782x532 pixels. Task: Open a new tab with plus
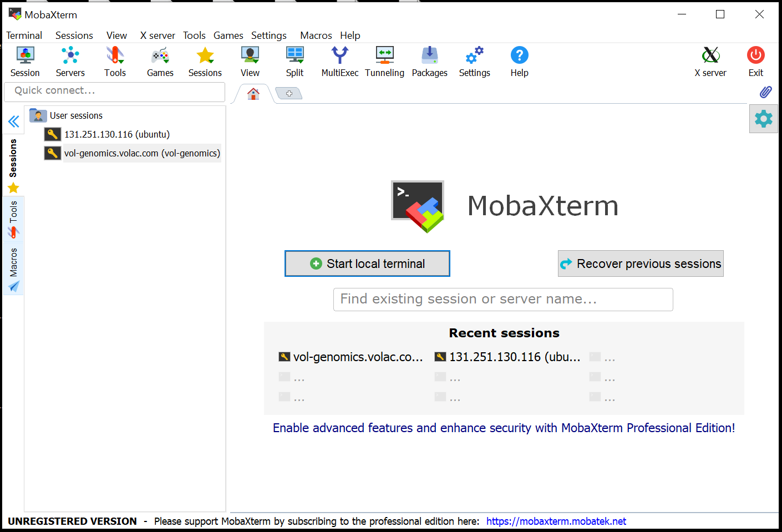[289, 94]
